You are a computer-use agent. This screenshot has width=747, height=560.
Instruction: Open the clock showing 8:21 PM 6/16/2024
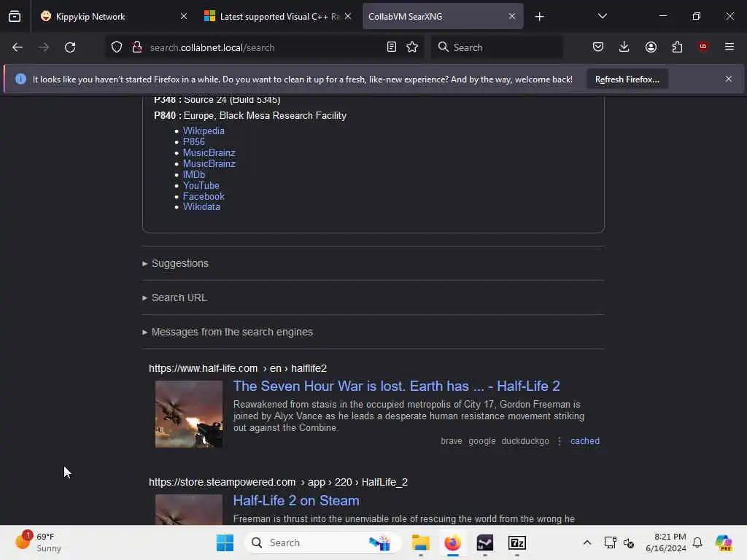click(665, 542)
